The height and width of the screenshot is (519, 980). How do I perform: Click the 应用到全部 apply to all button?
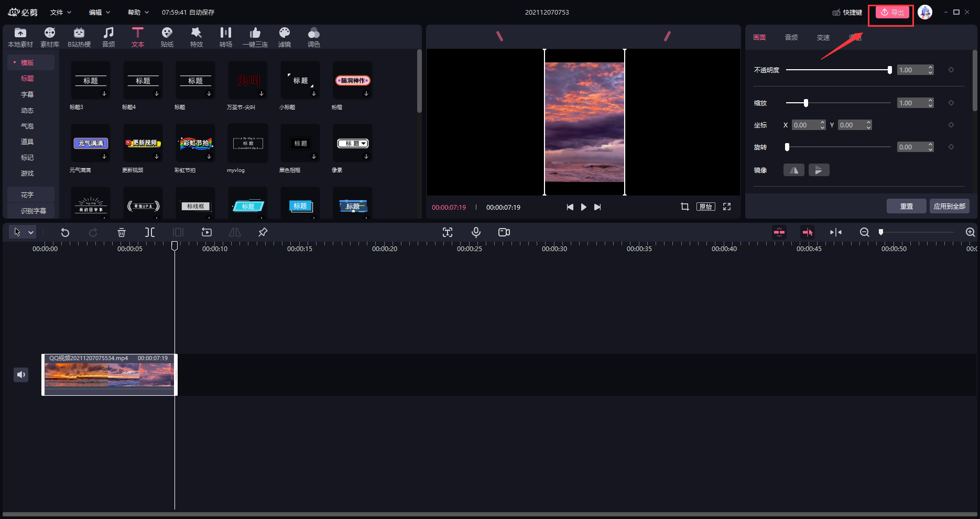(x=949, y=206)
